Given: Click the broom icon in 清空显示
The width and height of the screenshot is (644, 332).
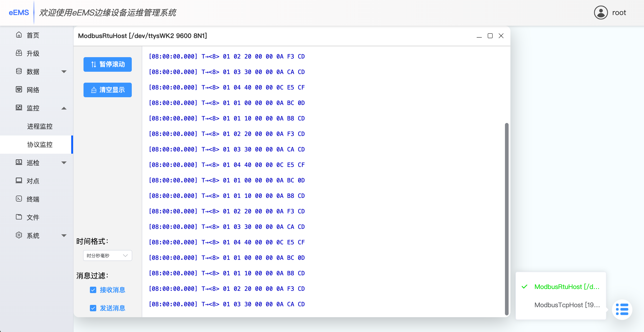Looking at the screenshot, I should [94, 90].
